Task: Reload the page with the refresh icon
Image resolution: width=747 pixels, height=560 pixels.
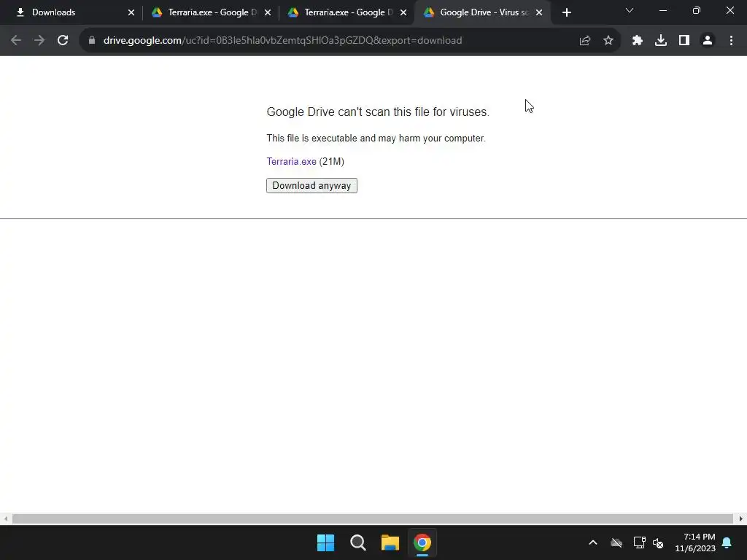Action: pyautogui.click(x=63, y=41)
